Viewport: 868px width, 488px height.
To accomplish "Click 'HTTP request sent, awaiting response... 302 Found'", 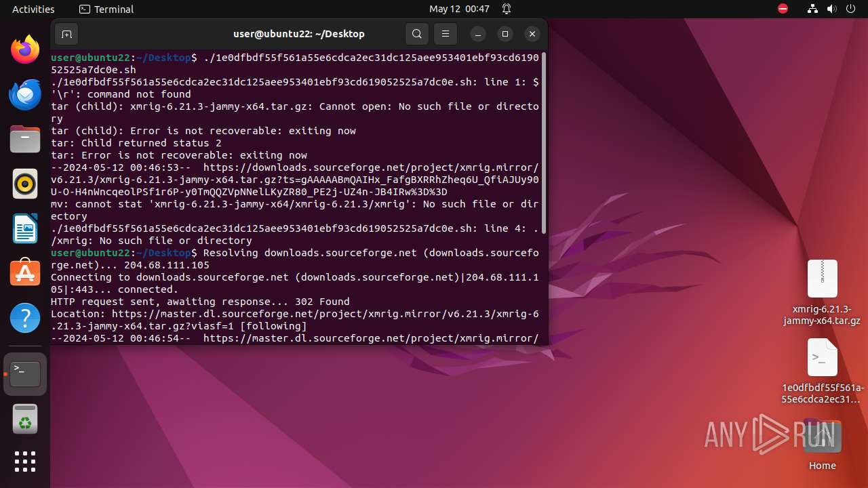I will [x=200, y=302].
